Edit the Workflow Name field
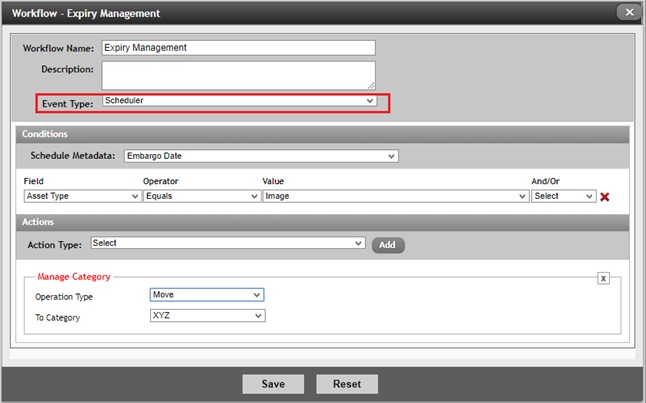The width and height of the screenshot is (646, 403). point(239,48)
